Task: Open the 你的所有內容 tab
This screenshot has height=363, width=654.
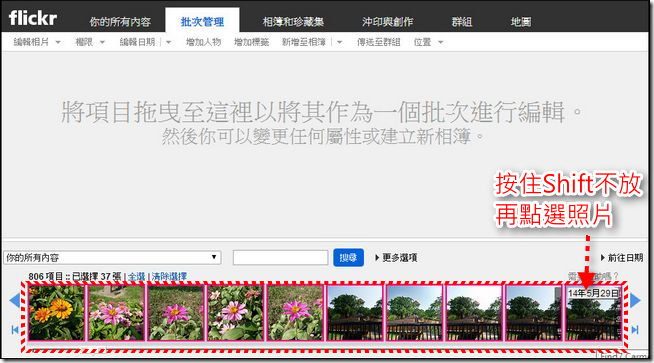Action: 120,22
